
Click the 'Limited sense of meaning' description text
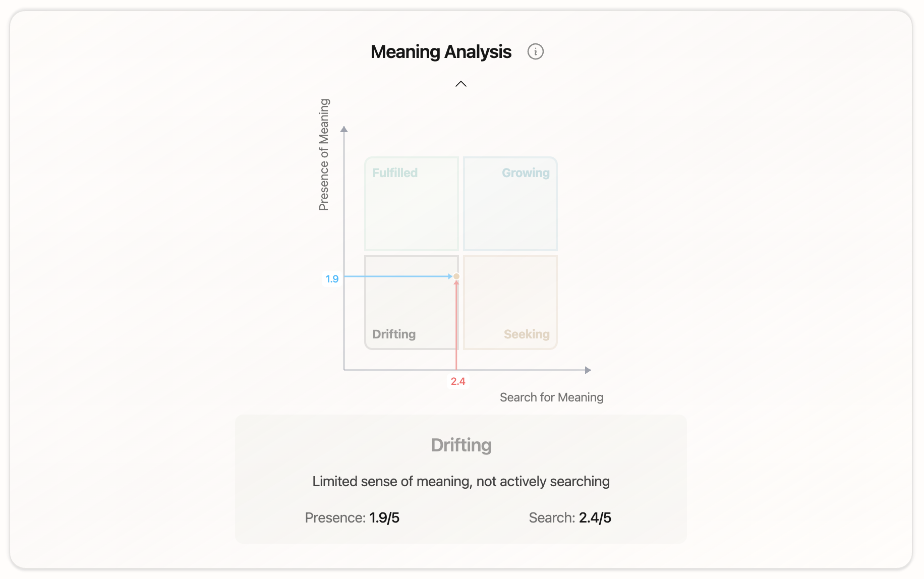[x=461, y=481]
